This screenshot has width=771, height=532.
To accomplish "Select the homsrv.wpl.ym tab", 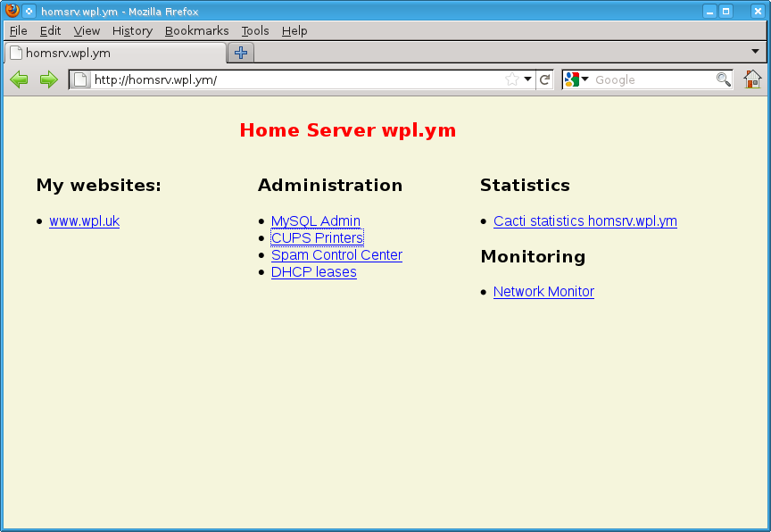I will pos(115,53).
